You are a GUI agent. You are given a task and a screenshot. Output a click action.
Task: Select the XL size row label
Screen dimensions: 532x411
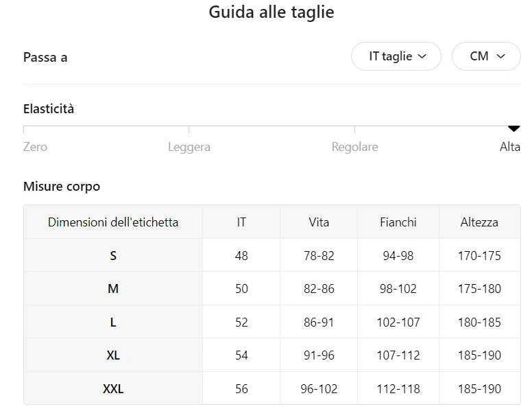click(113, 355)
